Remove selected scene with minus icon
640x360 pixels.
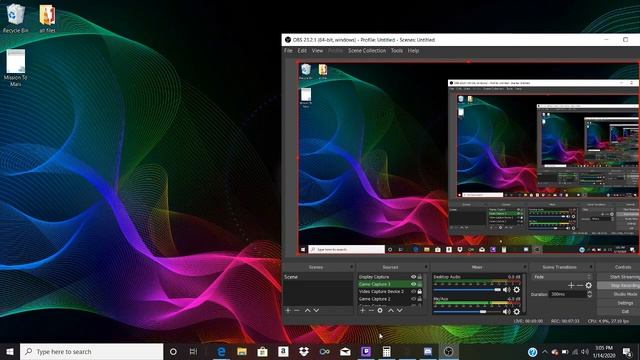[297, 311]
